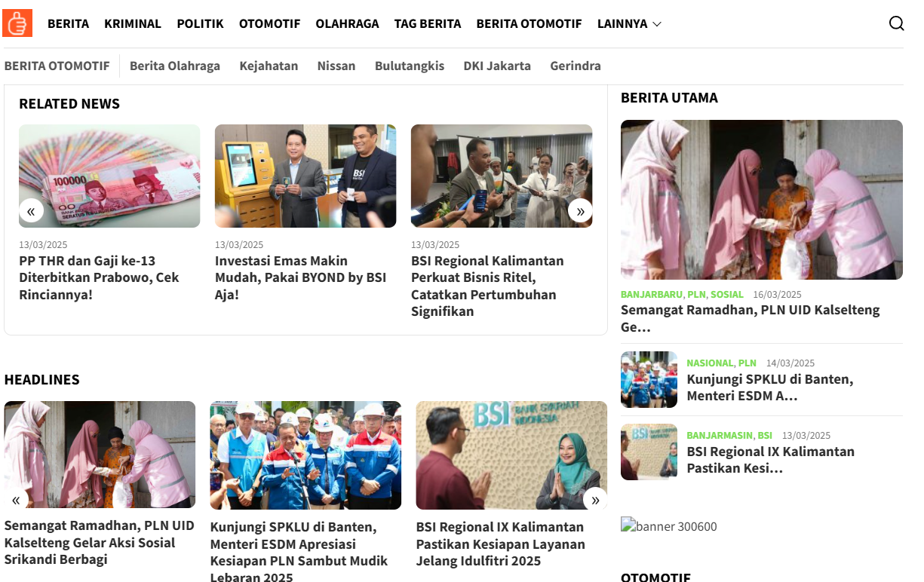This screenshot has height=582, width=924.
Task: Click the 16/03/2025 date in Berita Utama
Action: 777,294
